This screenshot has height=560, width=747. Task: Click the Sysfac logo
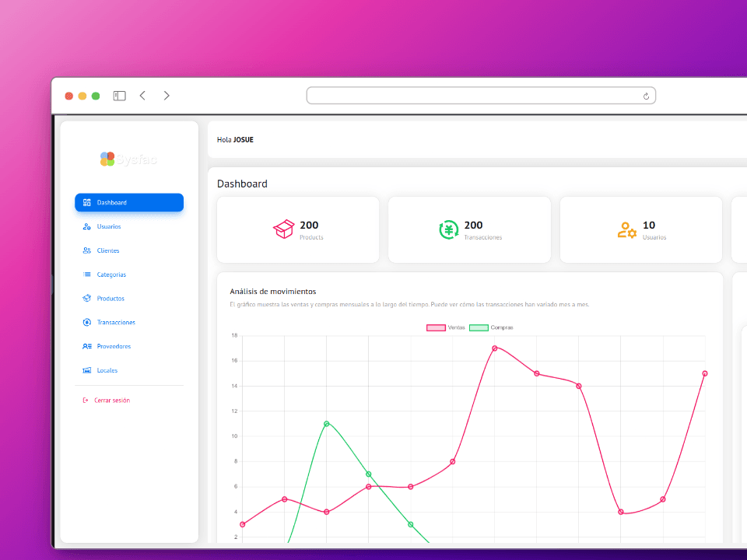click(128, 159)
